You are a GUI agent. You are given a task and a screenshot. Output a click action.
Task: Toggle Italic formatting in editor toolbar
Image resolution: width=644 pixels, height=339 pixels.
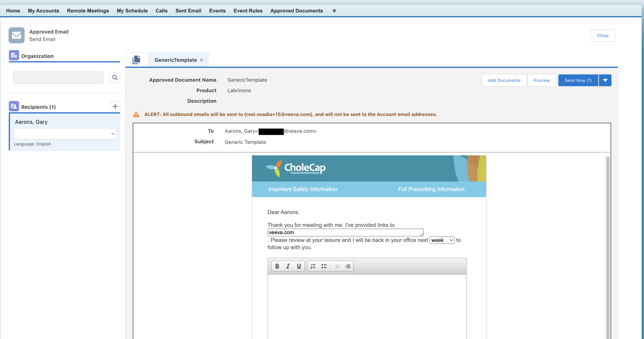click(288, 266)
